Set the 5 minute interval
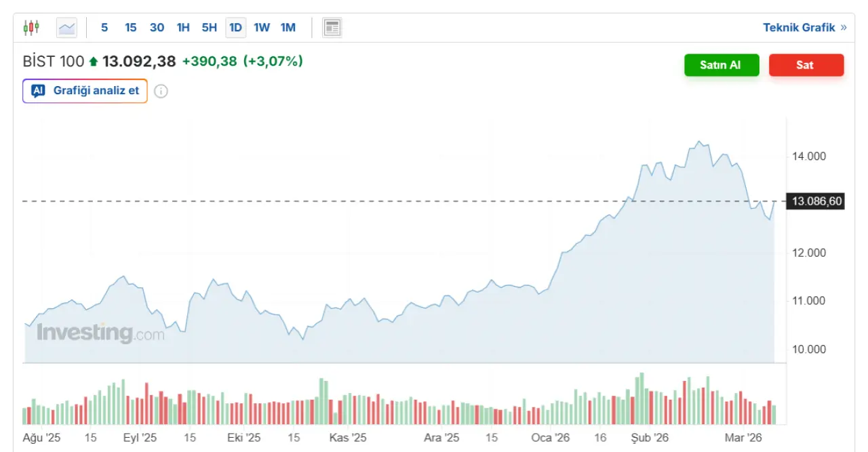Image resolution: width=868 pixels, height=452 pixels. pos(104,28)
